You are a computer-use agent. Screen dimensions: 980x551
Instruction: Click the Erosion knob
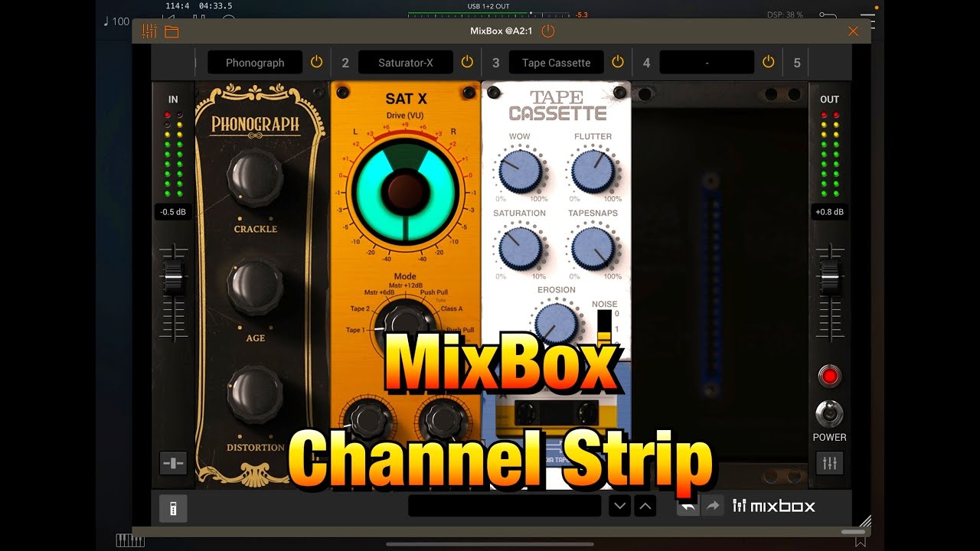(x=557, y=323)
